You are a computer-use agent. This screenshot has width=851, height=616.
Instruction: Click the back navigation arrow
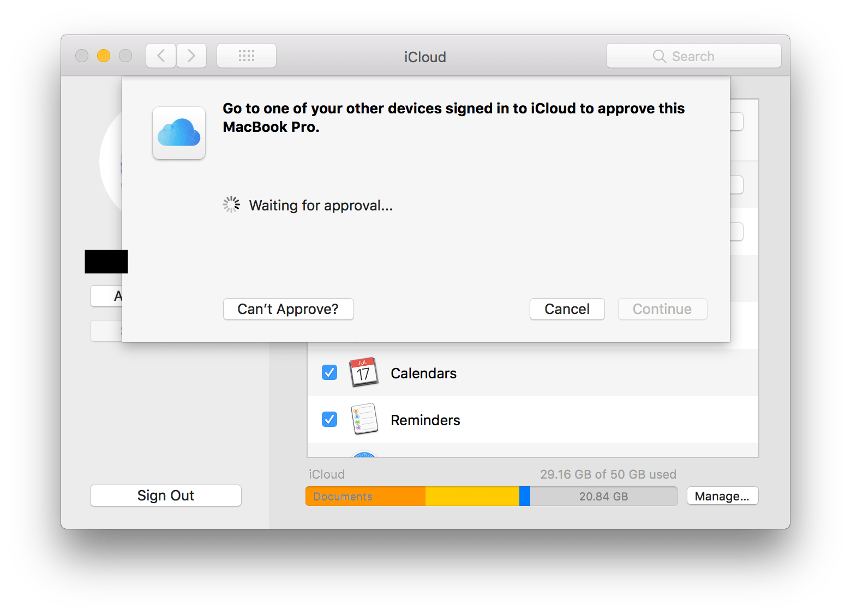[x=160, y=55]
